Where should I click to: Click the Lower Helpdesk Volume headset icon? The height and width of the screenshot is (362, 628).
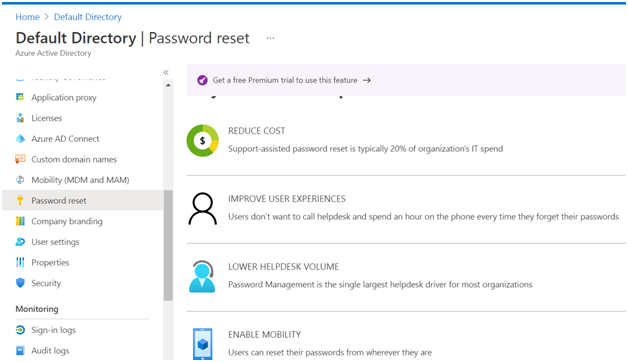pos(202,276)
